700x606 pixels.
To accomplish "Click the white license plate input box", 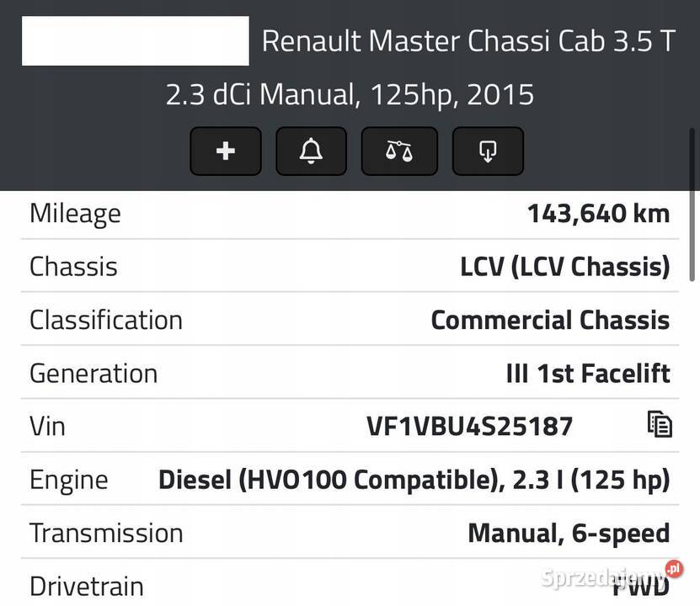I will (x=136, y=41).
